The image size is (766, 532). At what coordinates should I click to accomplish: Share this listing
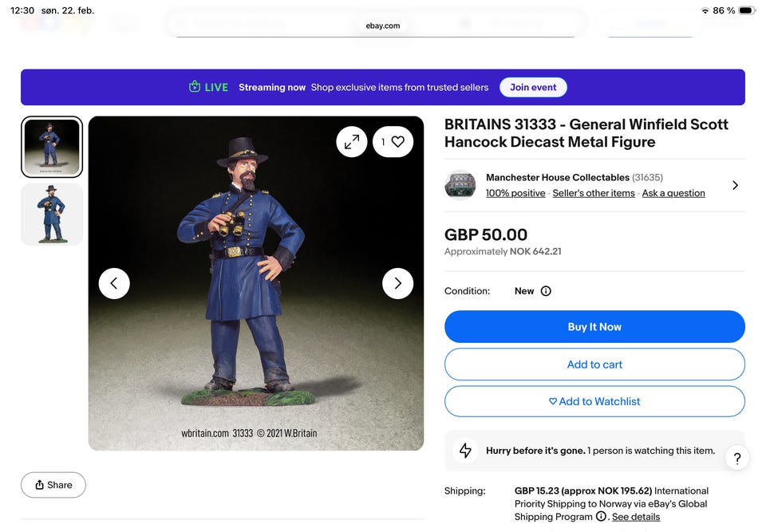click(x=53, y=485)
